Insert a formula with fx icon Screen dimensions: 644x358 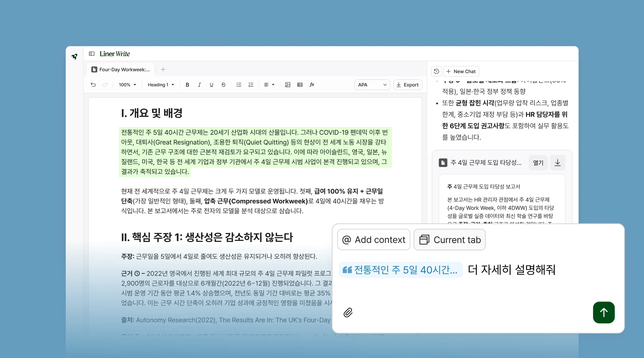click(x=312, y=85)
